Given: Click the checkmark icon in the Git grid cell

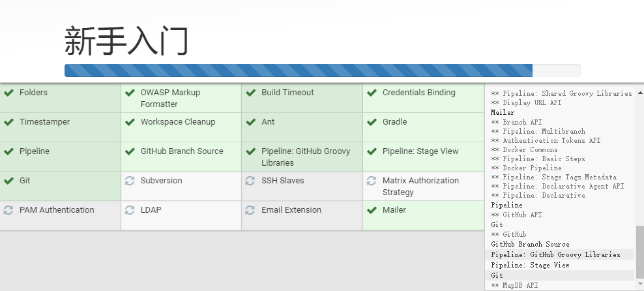Looking at the screenshot, I should pyautogui.click(x=8, y=181).
